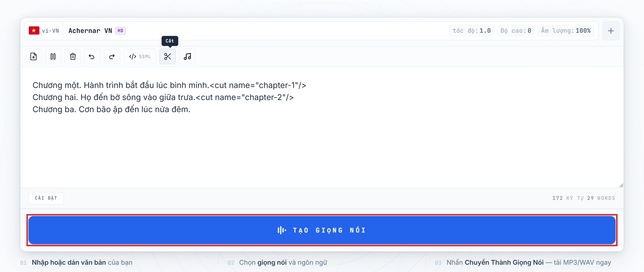Click the undo icon
Image resolution: width=644 pixels, height=272 pixels.
pyautogui.click(x=92, y=56)
